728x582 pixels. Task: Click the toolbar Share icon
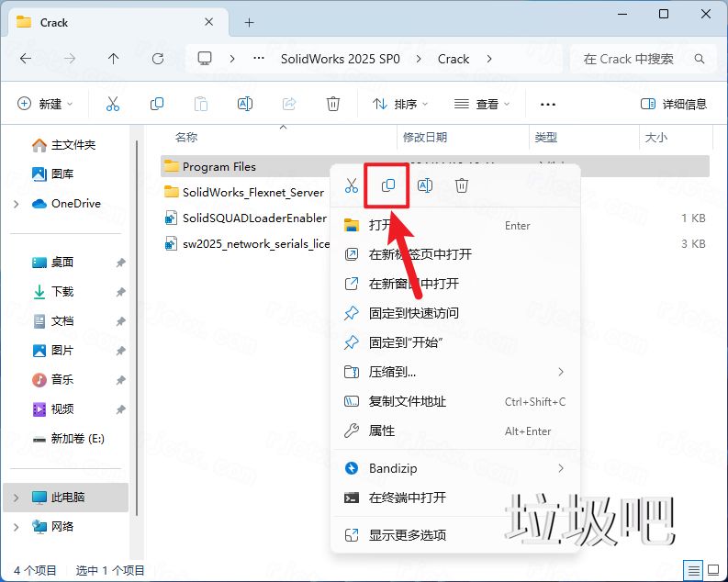[x=289, y=104]
